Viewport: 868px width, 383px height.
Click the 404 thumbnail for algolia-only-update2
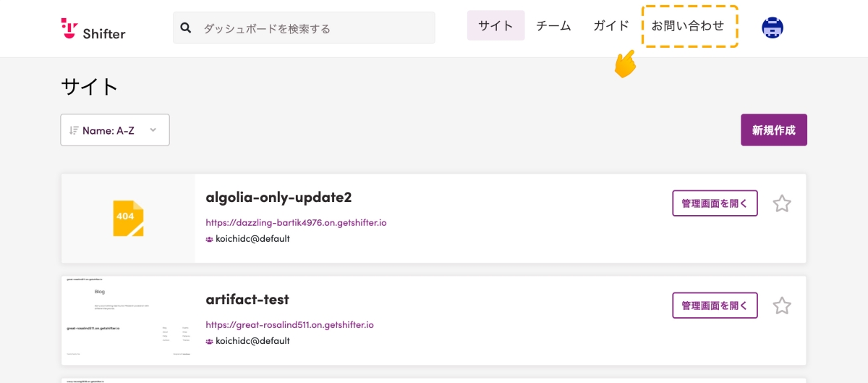pos(128,218)
